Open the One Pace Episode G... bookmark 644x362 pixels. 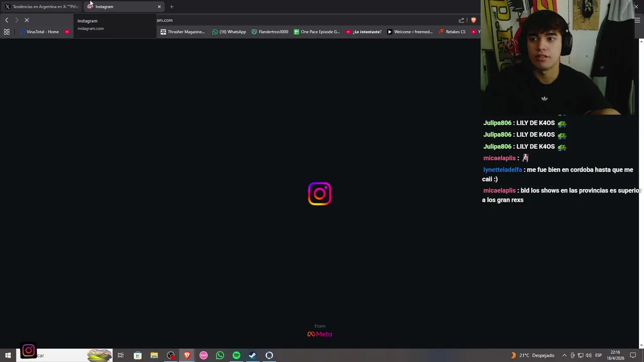pyautogui.click(x=317, y=32)
